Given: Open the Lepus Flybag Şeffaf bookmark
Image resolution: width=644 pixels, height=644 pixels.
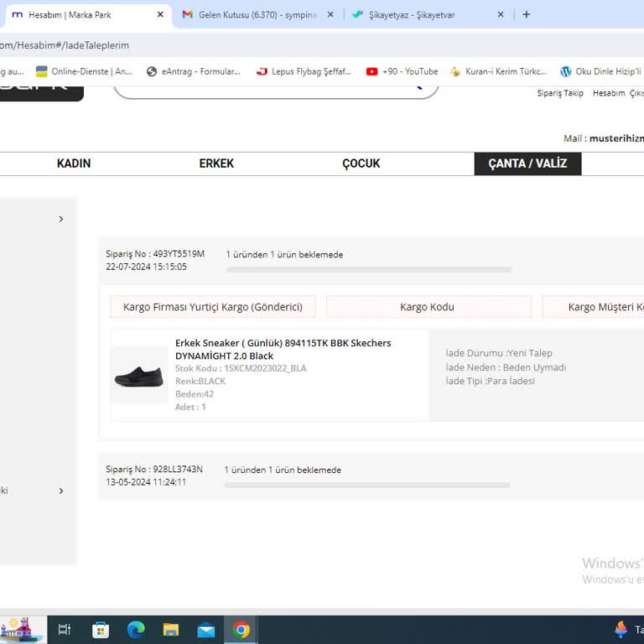Looking at the screenshot, I should click(x=304, y=71).
